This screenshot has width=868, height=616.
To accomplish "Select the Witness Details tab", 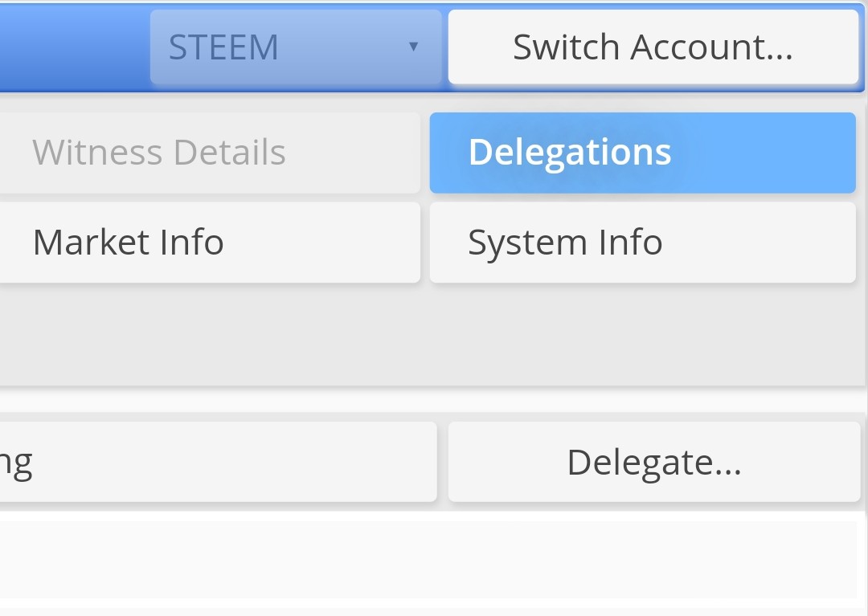I will tap(209, 153).
